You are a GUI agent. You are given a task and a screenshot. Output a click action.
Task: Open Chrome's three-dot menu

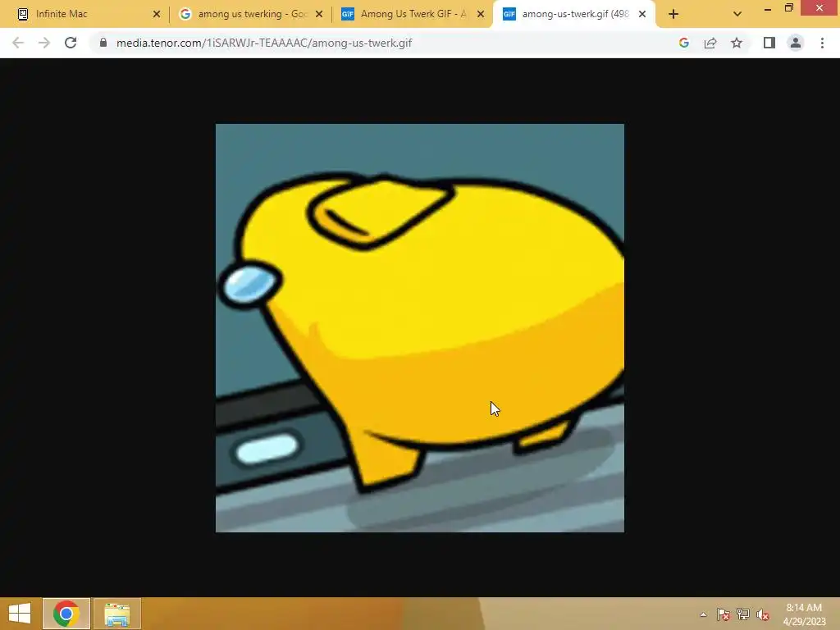[x=822, y=43]
